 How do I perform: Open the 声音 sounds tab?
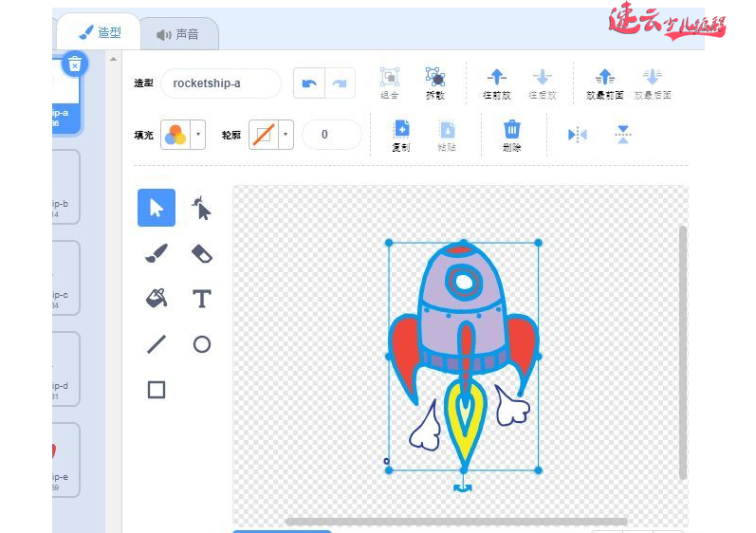pos(178,34)
